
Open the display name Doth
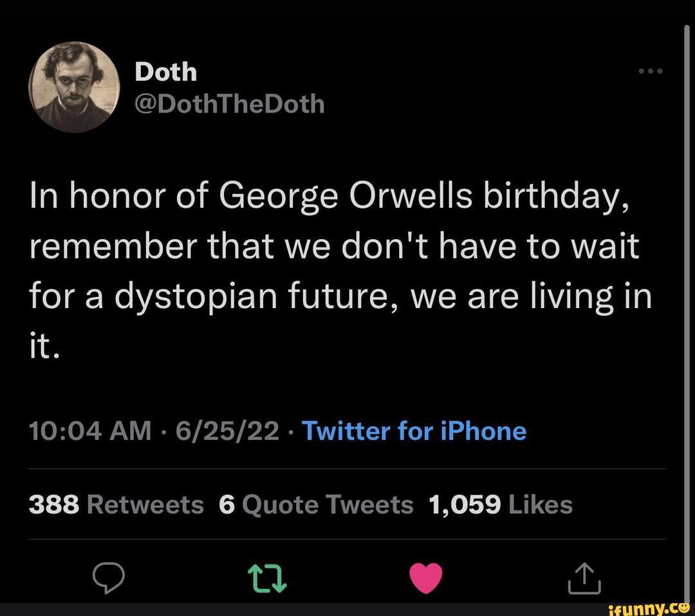(166, 71)
